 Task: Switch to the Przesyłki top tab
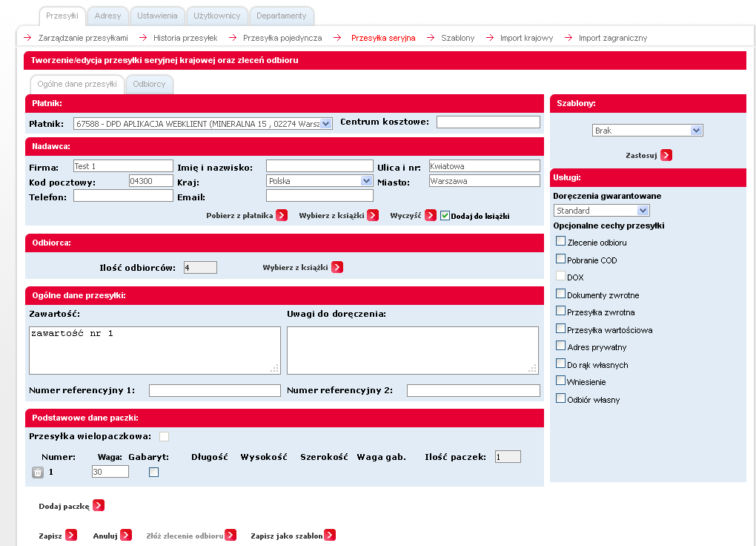coord(62,16)
